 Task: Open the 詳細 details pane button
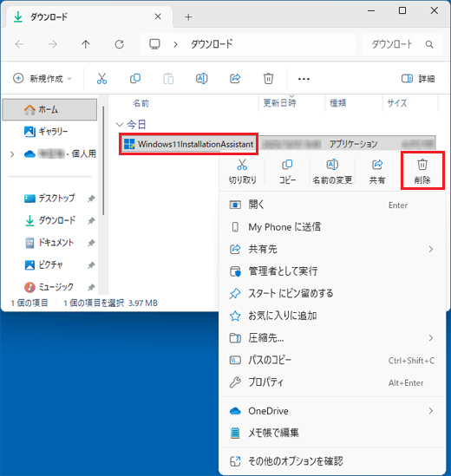pyautogui.click(x=418, y=79)
